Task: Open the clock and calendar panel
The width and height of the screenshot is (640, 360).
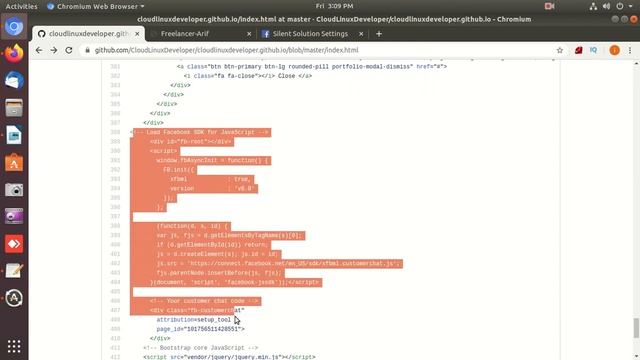Action: tap(334, 6)
